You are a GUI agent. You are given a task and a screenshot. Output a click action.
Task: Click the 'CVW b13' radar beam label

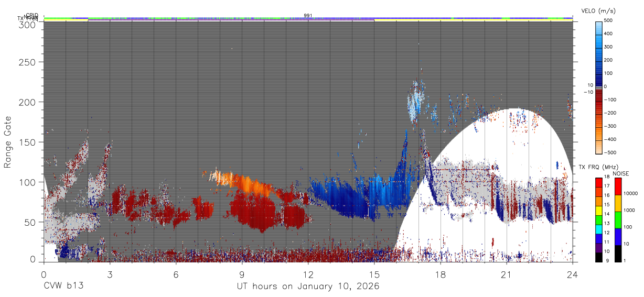(x=63, y=287)
